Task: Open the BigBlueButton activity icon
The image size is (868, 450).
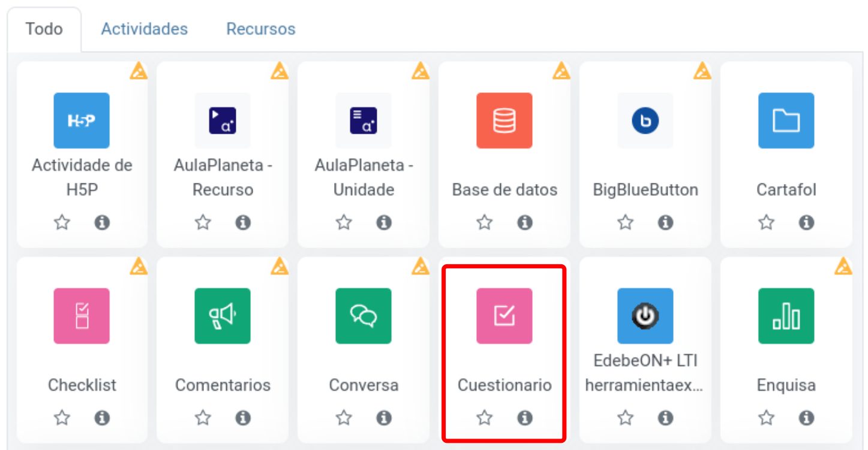Action: tap(645, 120)
